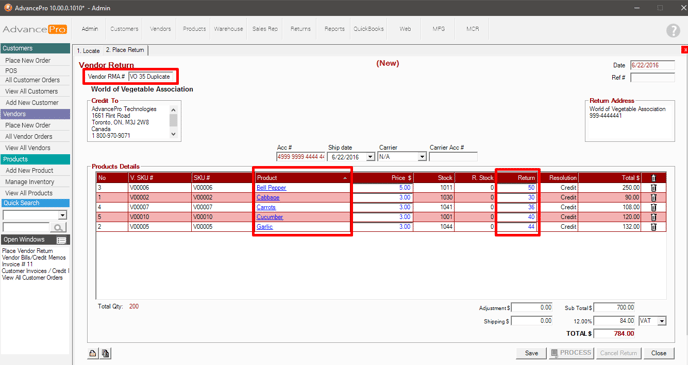Open the Warehouse menu
The height and width of the screenshot is (365, 688).
[x=229, y=29]
